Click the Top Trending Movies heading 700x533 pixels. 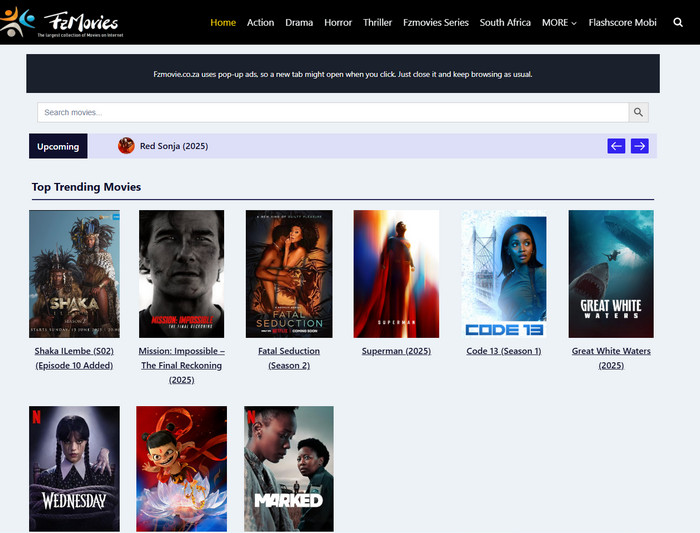click(86, 187)
